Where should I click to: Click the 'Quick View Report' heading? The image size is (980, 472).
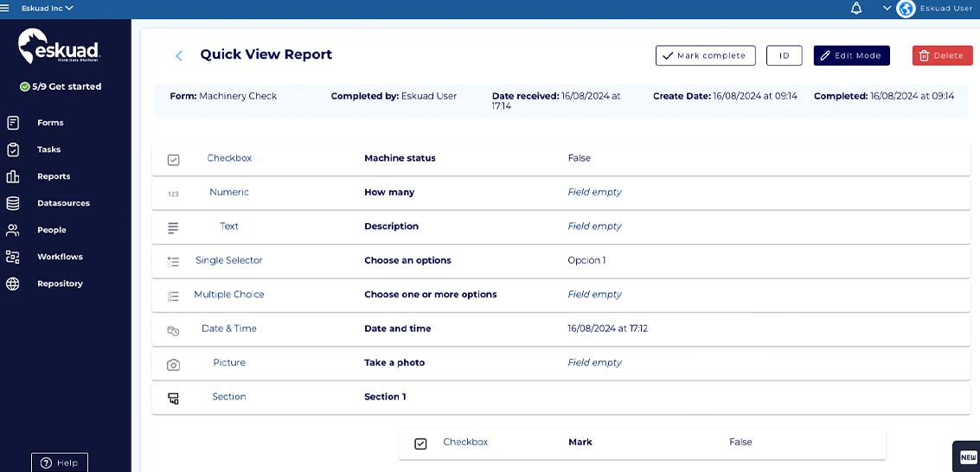click(266, 54)
